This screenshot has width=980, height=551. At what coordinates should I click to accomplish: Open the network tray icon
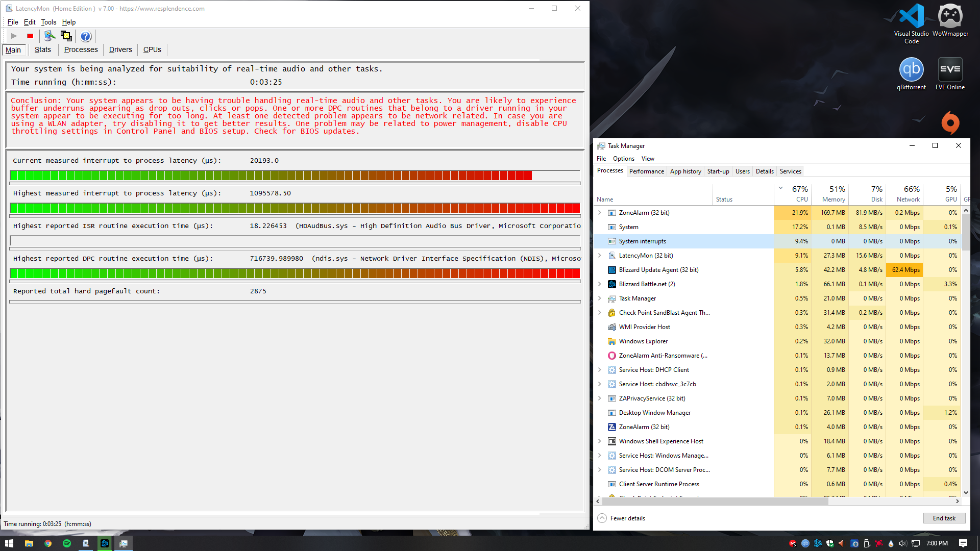tap(916, 543)
